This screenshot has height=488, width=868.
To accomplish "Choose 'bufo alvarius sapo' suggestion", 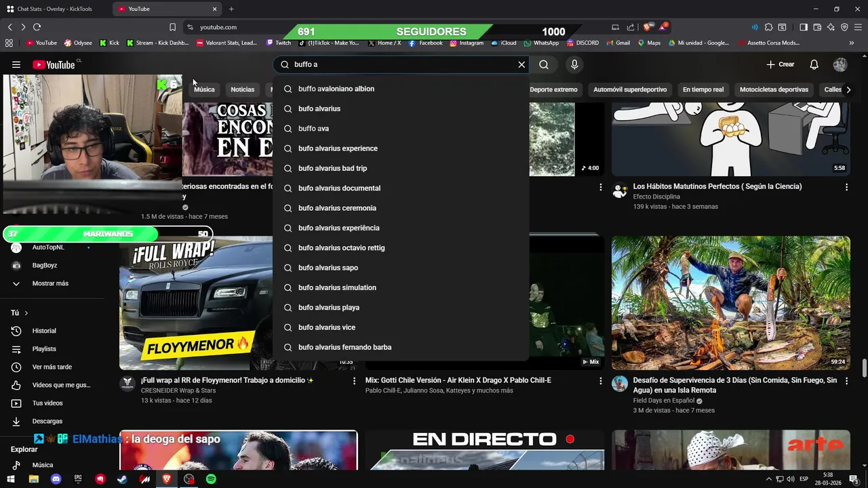I will pyautogui.click(x=401, y=268).
